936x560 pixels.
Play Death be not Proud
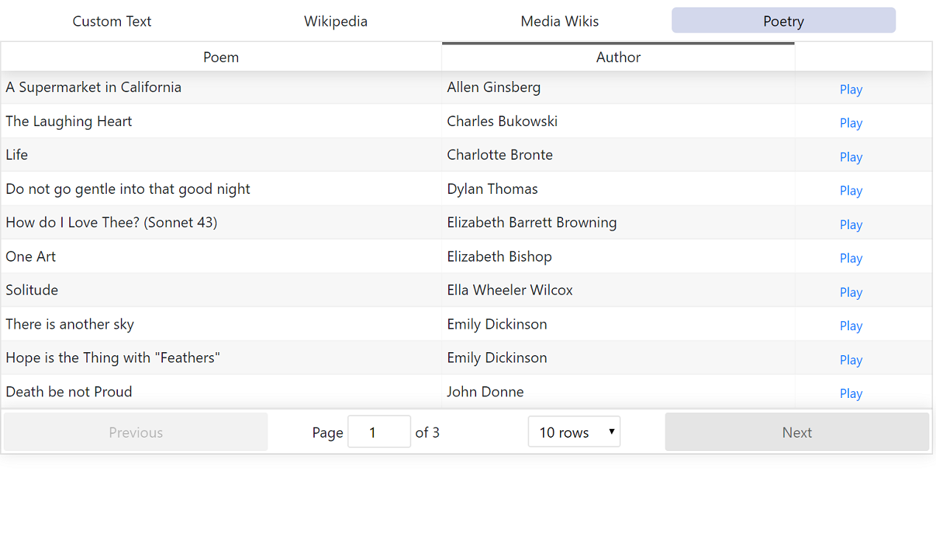pos(851,393)
